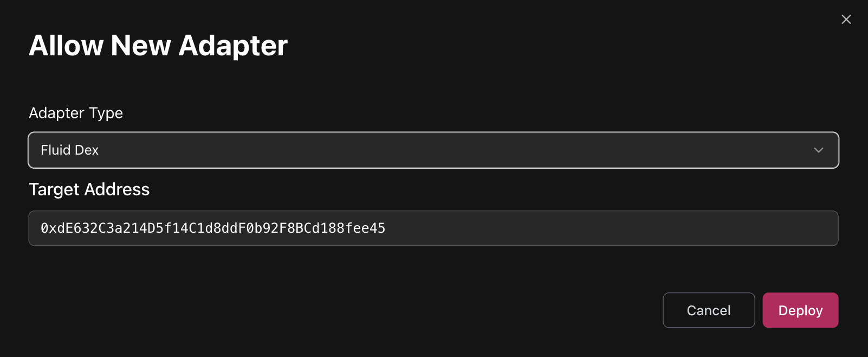Click the Allow New Adapter heading
868x357 pixels.
point(158,46)
